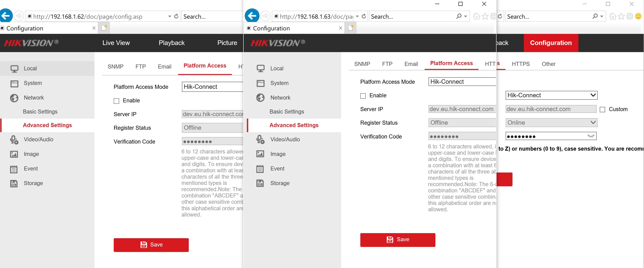Image resolution: width=644 pixels, height=268 pixels.
Task: Click the Playback navigation icon
Action: 172,42
